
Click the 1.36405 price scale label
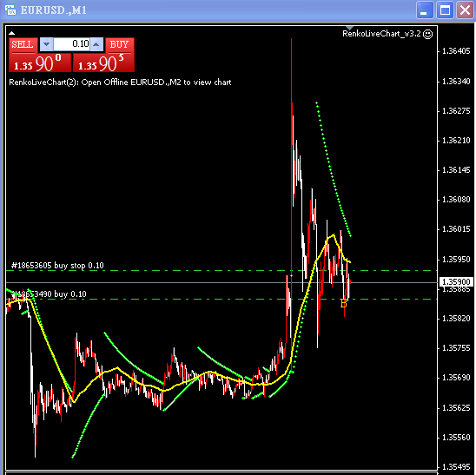[x=456, y=51]
